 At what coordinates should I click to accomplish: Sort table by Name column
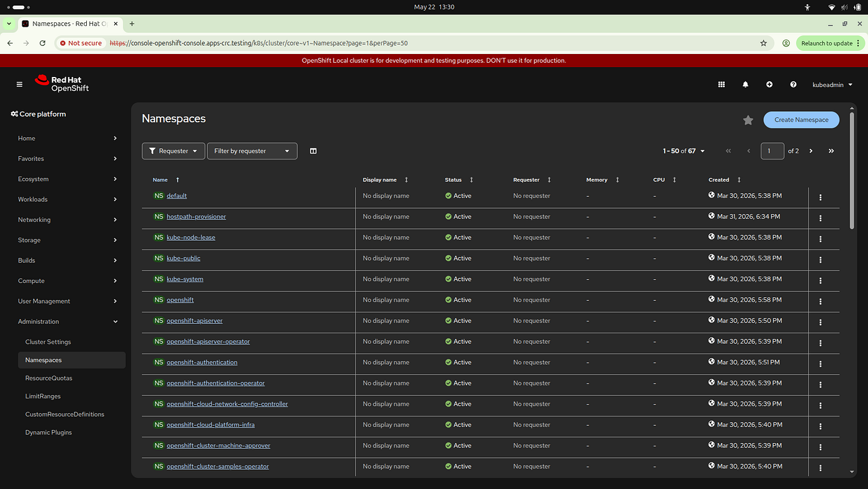[166, 180]
